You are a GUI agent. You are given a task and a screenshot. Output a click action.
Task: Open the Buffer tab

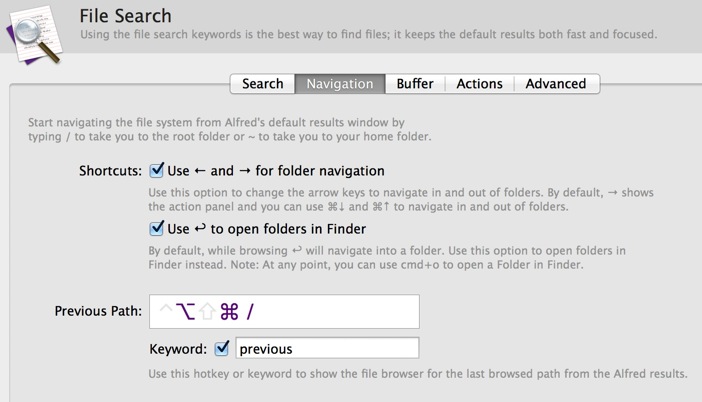[415, 84]
